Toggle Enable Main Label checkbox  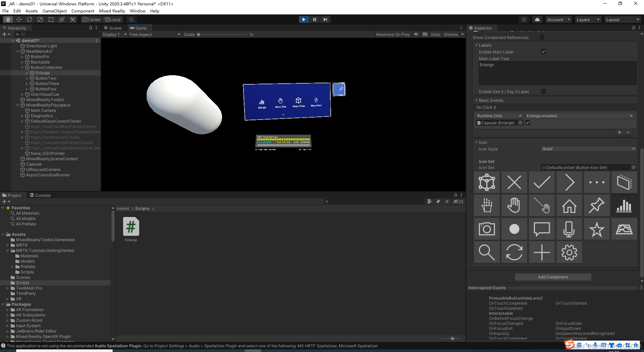543,52
